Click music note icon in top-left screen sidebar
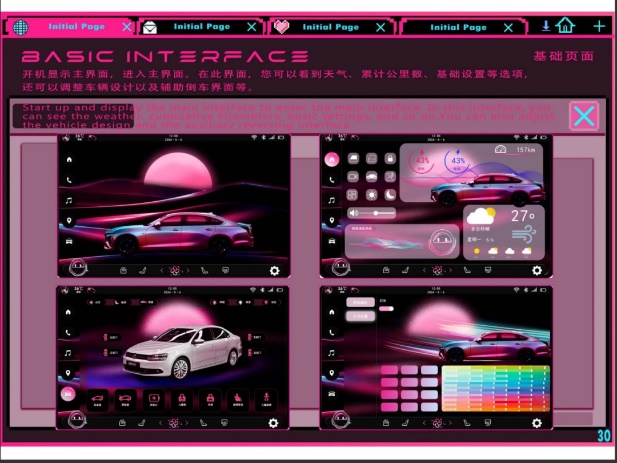617x463 pixels. coord(68,200)
